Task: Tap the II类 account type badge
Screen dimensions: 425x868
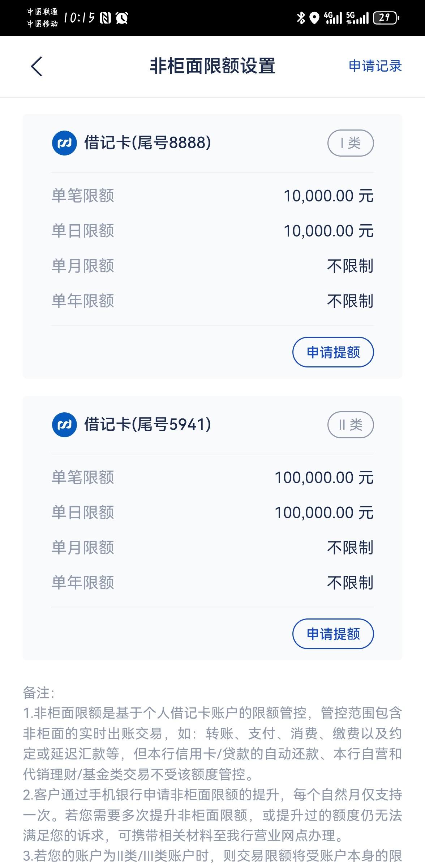Action: (x=351, y=425)
